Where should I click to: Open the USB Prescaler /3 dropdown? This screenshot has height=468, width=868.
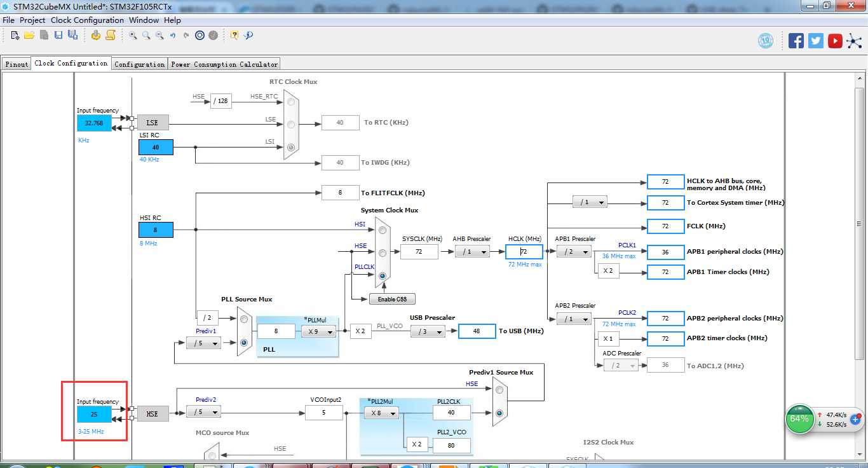tap(428, 331)
